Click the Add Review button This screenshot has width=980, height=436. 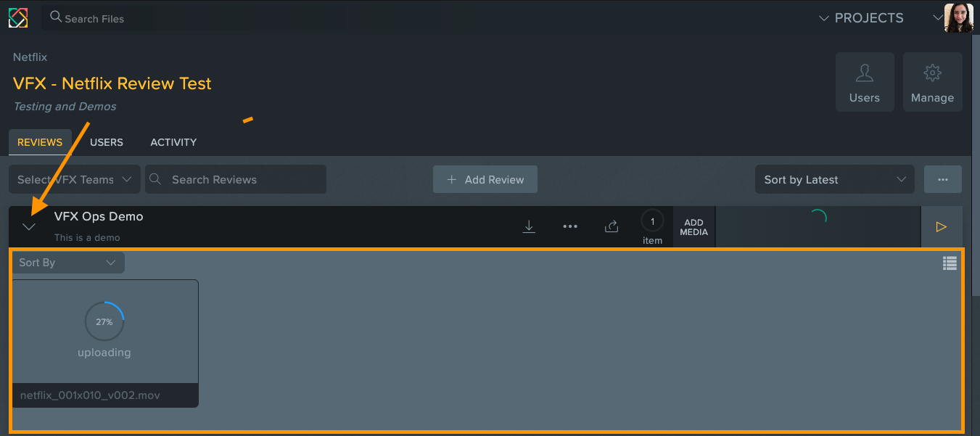(x=485, y=179)
